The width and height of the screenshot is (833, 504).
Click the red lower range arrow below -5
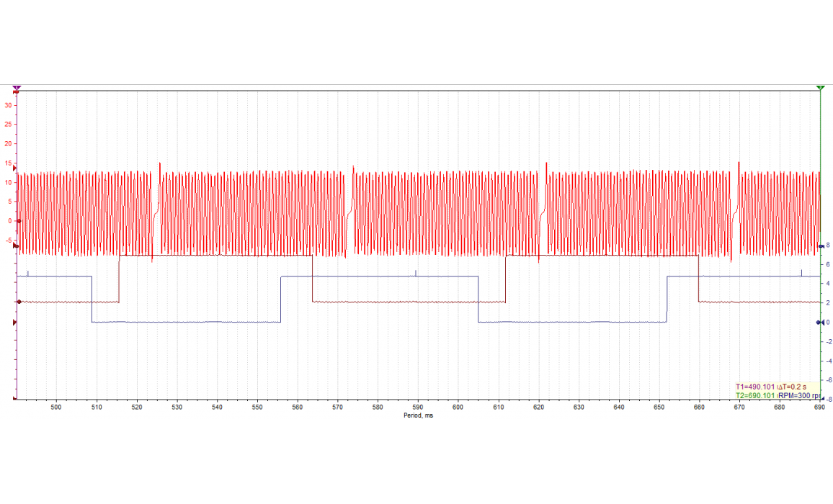point(15,246)
